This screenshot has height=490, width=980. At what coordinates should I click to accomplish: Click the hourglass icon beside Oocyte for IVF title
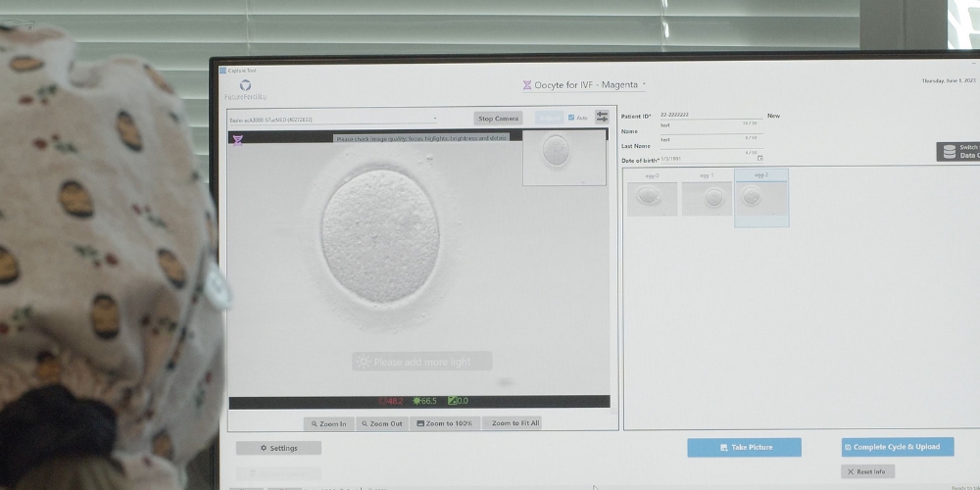tap(527, 85)
